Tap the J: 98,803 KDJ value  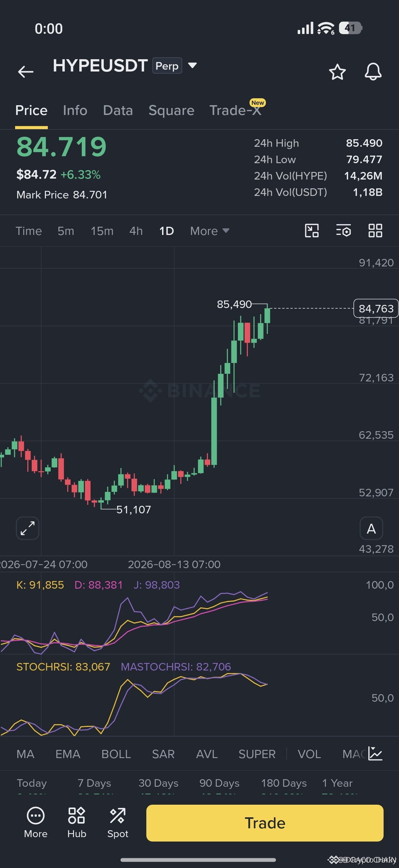[157, 585]
